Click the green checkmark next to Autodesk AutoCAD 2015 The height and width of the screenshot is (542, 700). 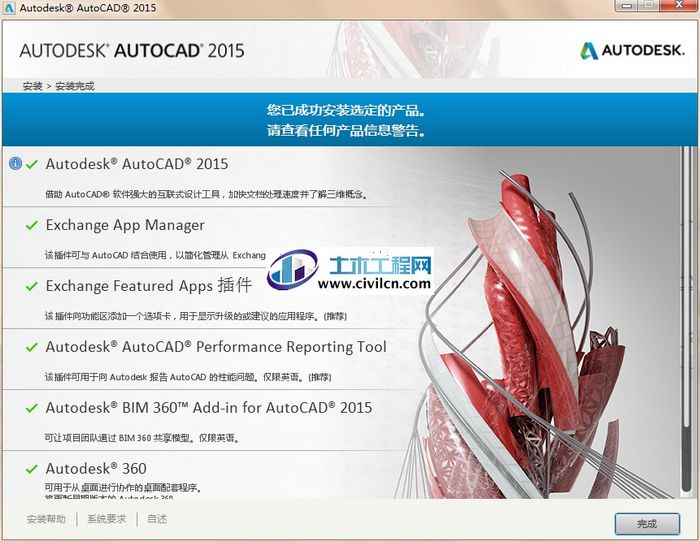click(32, 164)
